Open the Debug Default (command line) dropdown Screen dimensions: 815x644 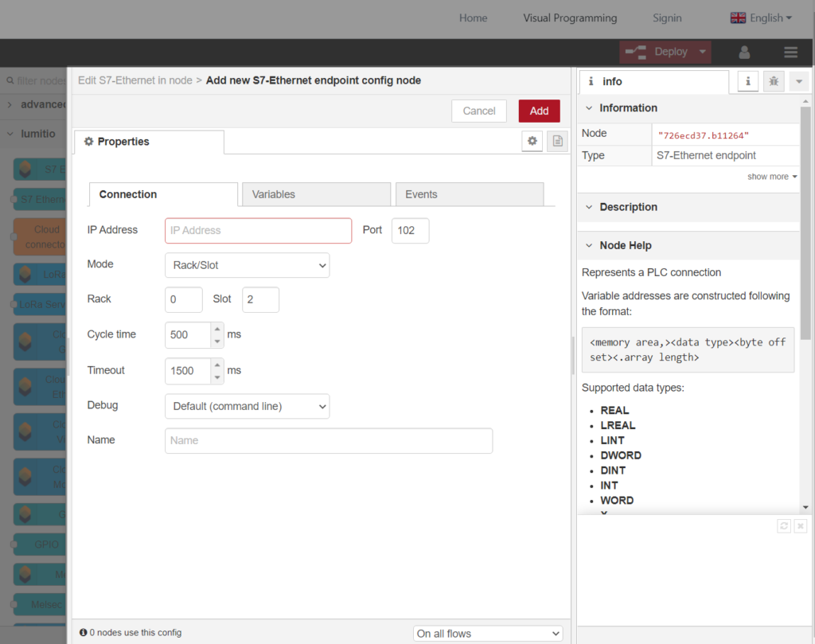(x=248, y=406)
